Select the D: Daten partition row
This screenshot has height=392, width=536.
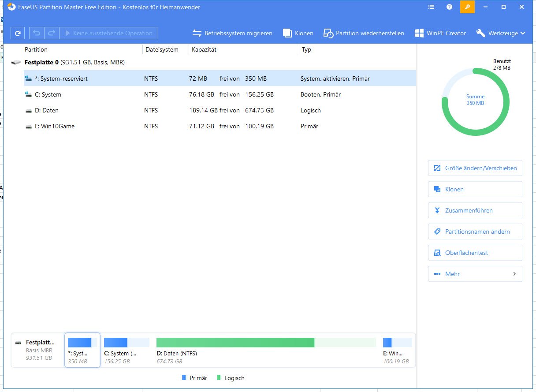pyautogui.click(x=176, y=110)
